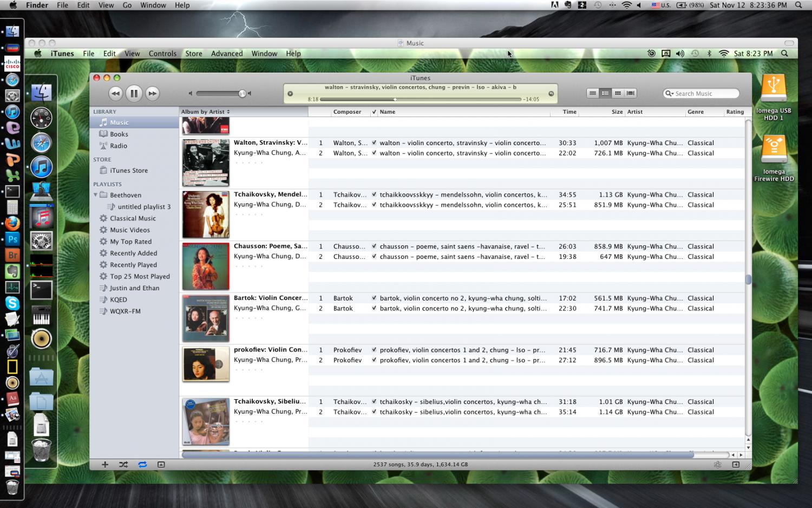Click the Wi-Fi icon in the top menu bar
This screenshot has width=812, height=508.
pos(626,5)
